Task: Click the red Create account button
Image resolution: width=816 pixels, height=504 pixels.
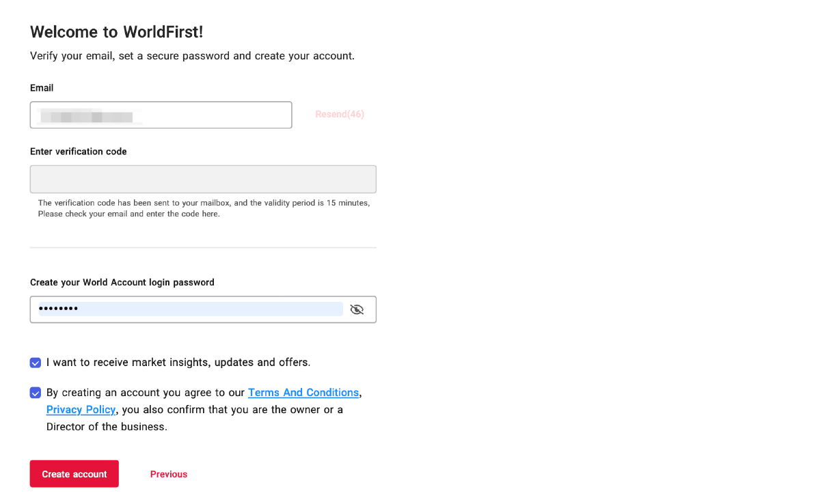Action: 74,474
